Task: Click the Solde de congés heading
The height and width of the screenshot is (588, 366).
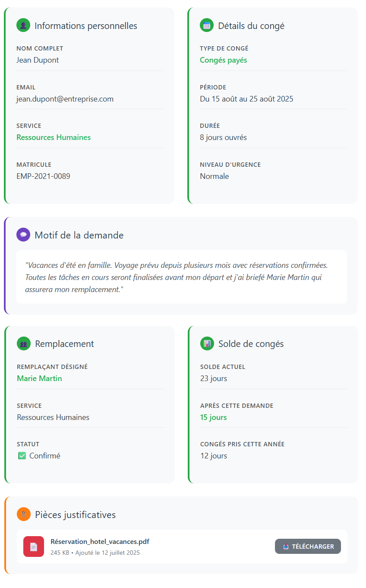Action: point(251,343)
